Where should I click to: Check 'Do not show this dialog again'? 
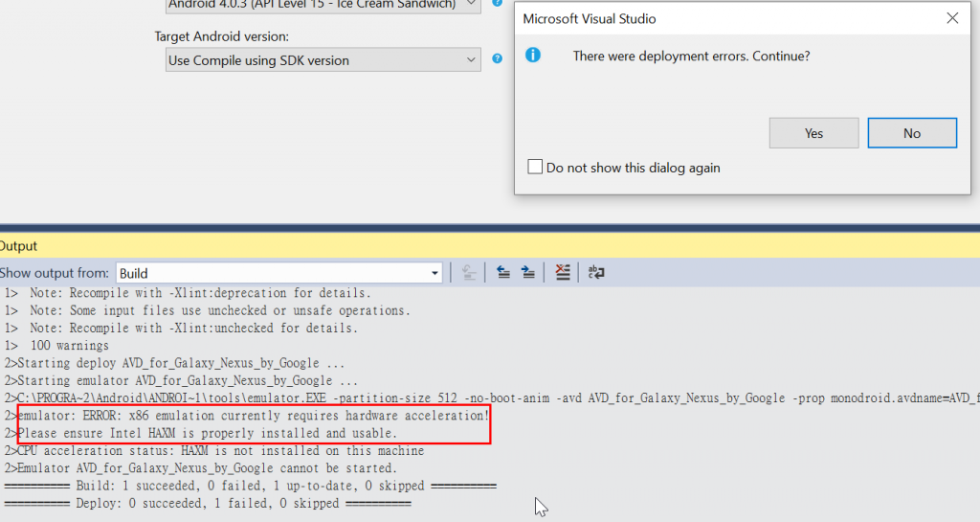click(x=535, y=167)
